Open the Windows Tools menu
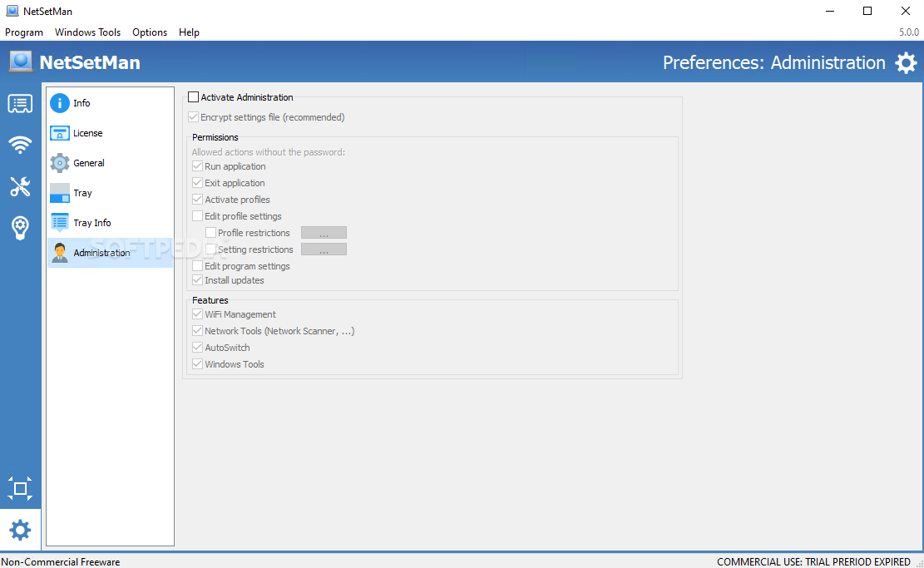This screenshot has height=568, width=924. [88, 32]
